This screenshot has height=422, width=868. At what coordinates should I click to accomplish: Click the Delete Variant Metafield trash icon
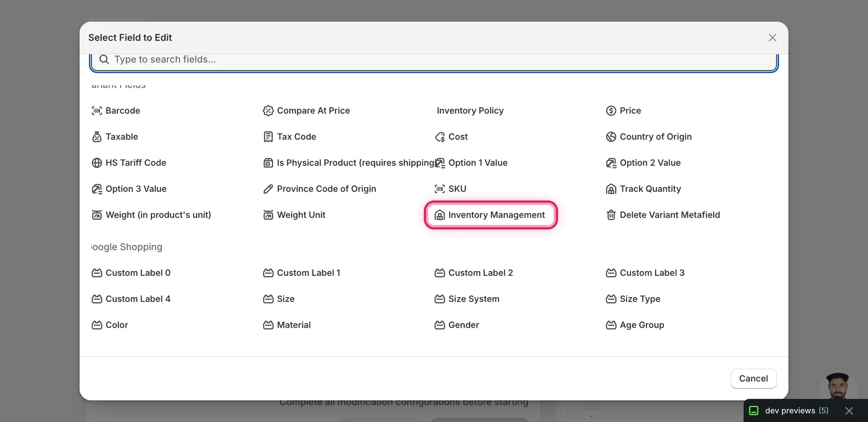click(611, 215)
